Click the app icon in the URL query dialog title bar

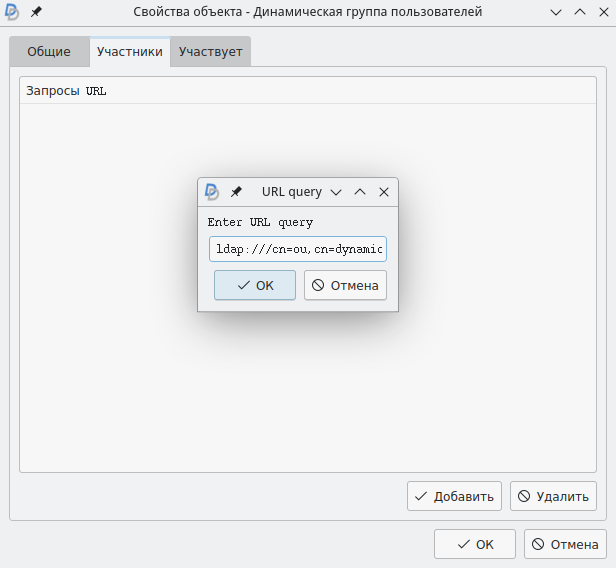tap(211, 192)
